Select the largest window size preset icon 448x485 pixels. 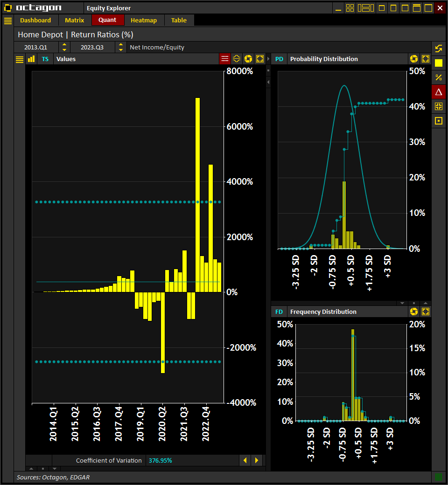click(428, 8)
